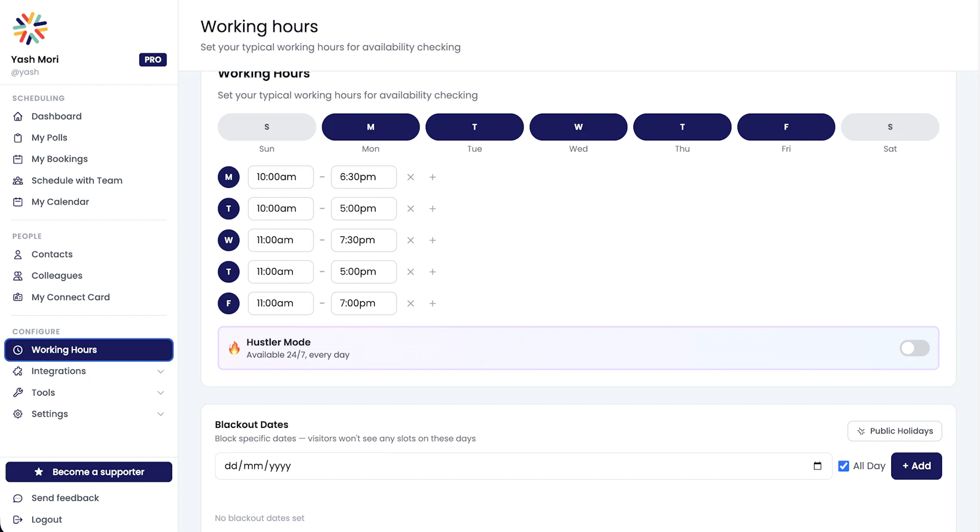Click Public Holidays button
Viewport: 980px width, 532px height.
point(894,432)
